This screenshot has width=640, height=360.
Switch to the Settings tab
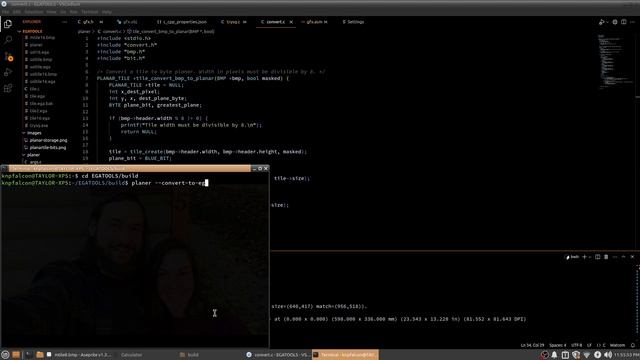(353, 22)
